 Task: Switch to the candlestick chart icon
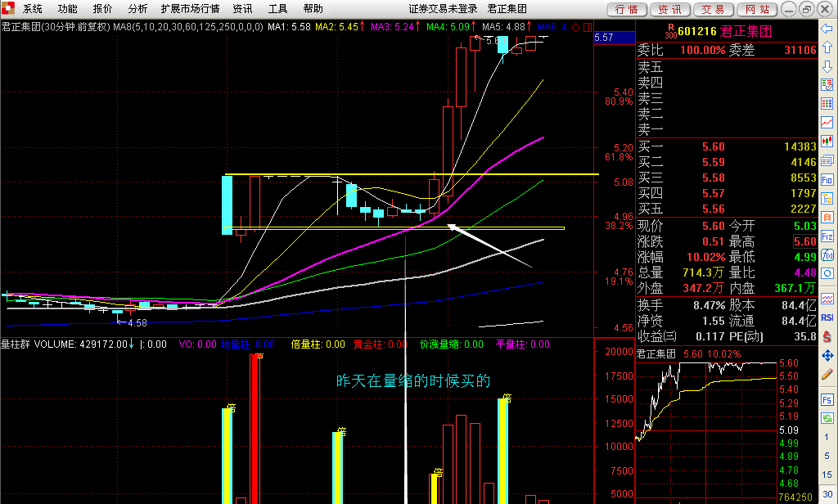point(827,141)
